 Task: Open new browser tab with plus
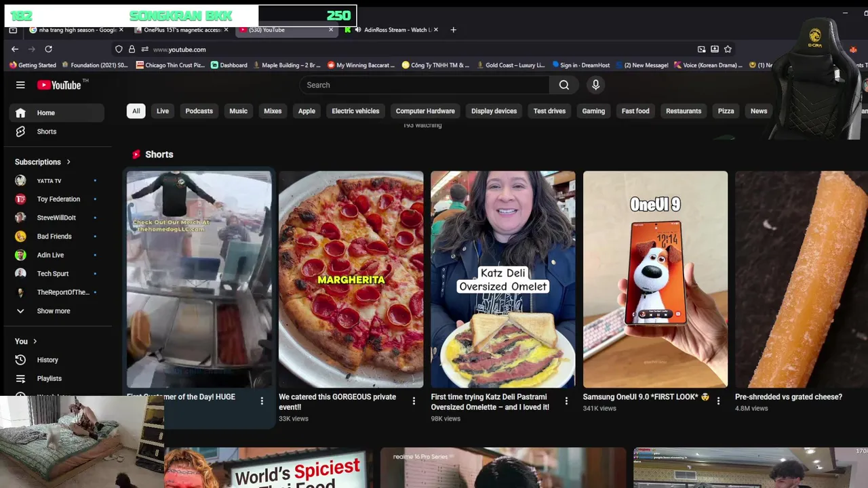click(453, 30)
